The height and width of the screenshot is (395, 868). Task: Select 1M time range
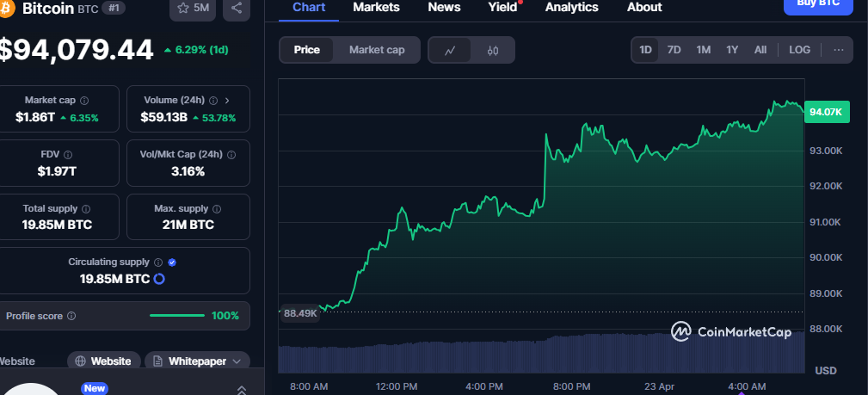click(703, 50)
